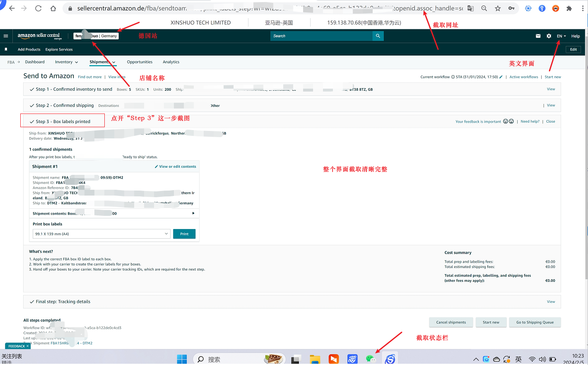Reload the page with refresh icon
This screenshot has width=588, height=365.
click(x=38, y=8)
